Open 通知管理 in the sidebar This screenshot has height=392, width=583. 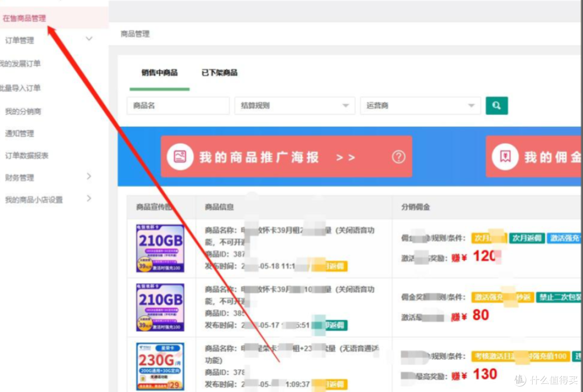(x=20, y=133)
